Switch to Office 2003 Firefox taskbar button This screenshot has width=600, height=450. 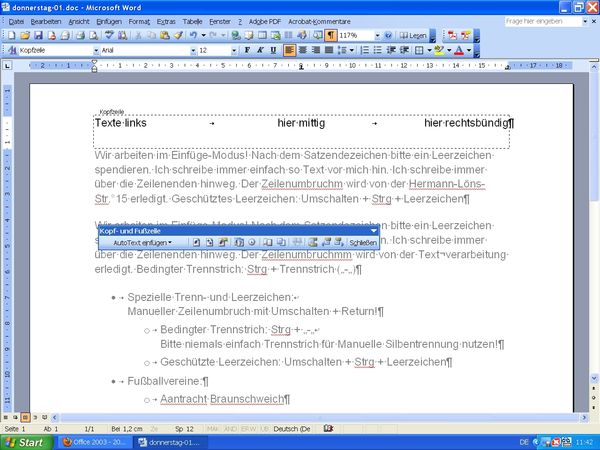pos(95,442)
